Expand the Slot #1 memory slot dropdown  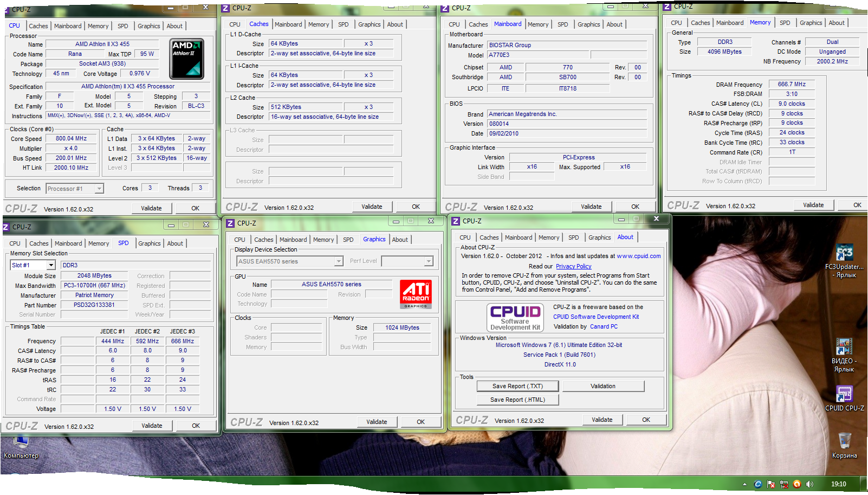click(x=51, y=265)
